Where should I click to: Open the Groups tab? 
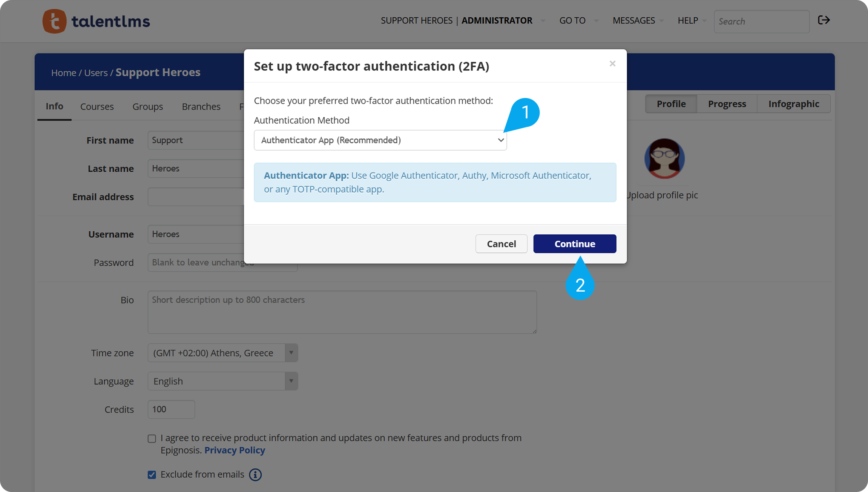point(147,107)
